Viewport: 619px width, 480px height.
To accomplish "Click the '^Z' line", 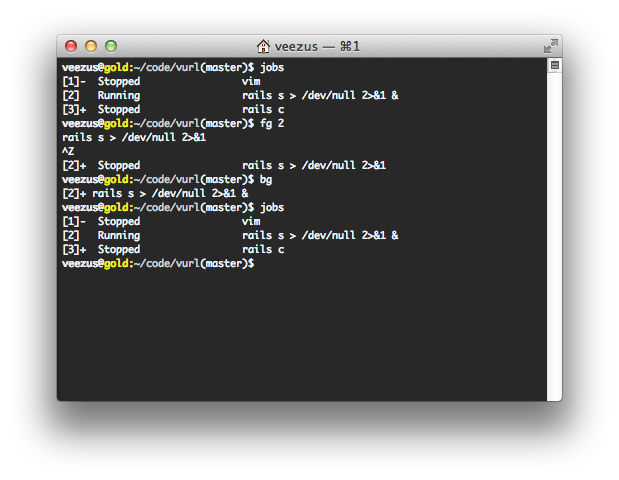I will click(68, 151).
